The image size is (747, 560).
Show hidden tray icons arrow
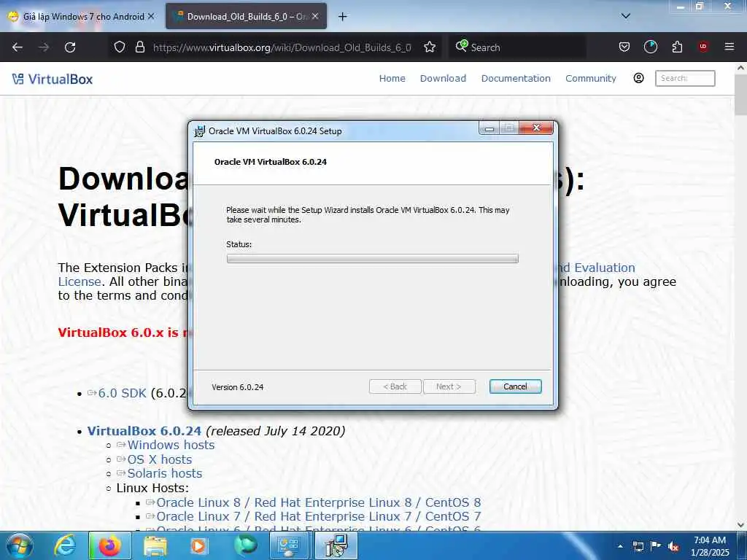[620, 546]
